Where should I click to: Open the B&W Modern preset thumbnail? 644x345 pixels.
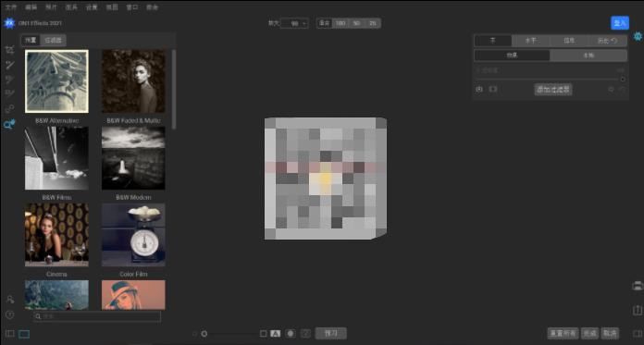pos(133,158)
